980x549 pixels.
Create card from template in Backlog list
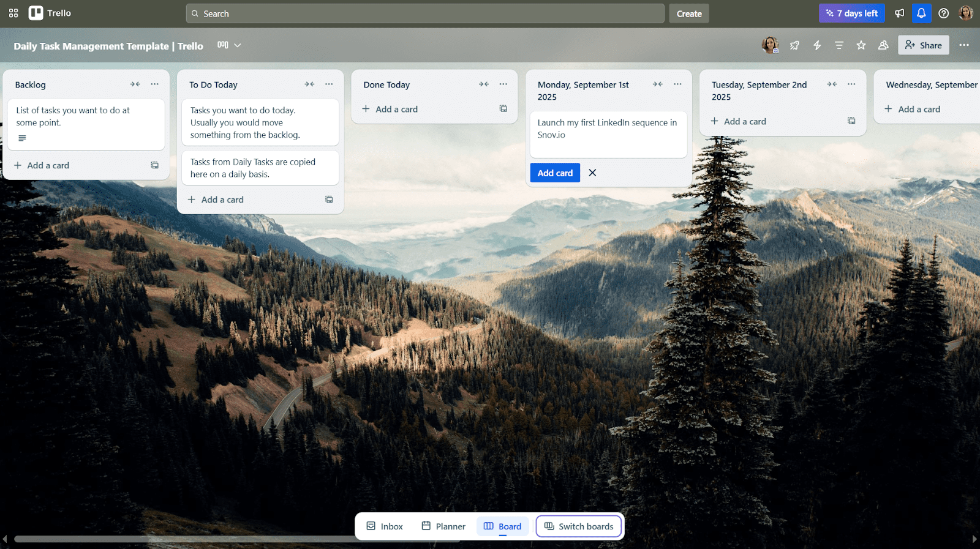[x=155, y=165]
